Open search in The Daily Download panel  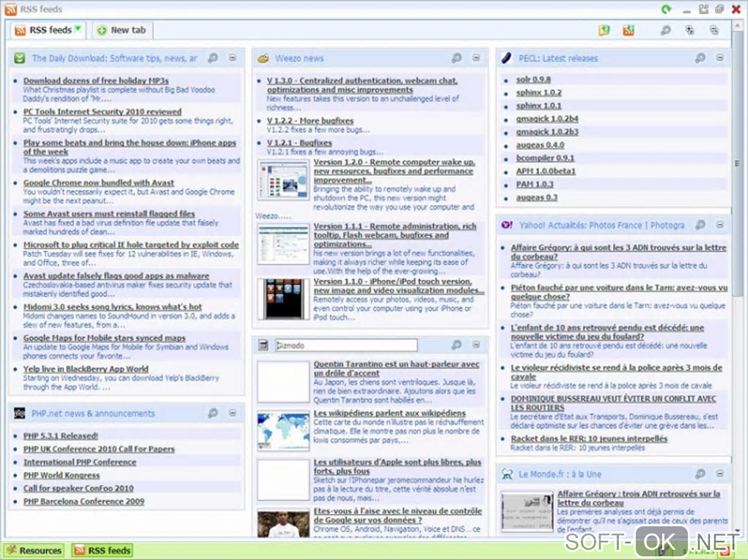(213, 58)
